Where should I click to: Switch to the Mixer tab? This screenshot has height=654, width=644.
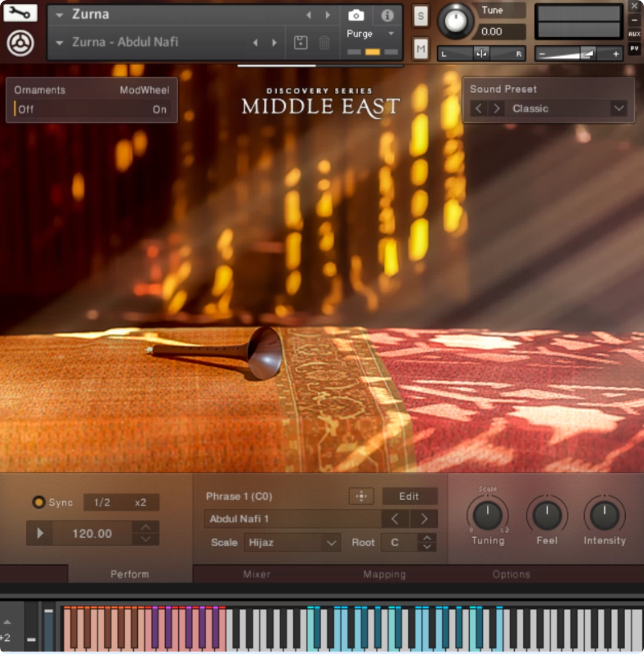(x=257, y=574)
